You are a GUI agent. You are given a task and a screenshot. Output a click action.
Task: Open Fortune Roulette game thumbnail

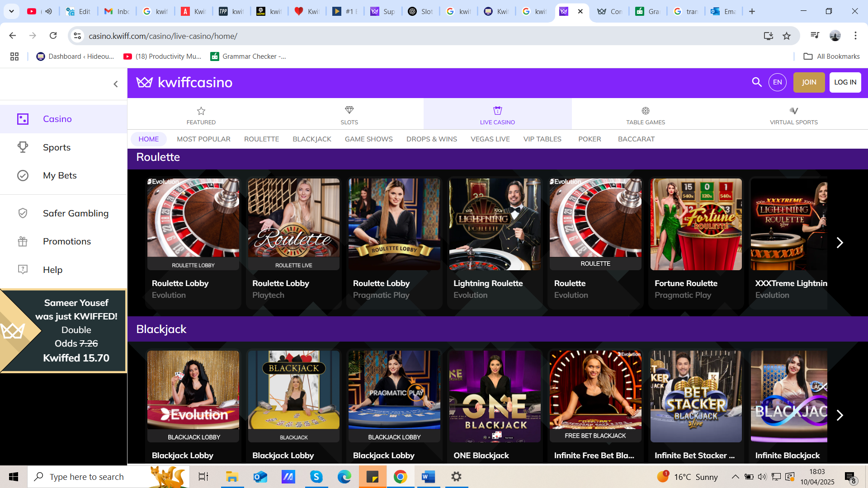point(696,224)
